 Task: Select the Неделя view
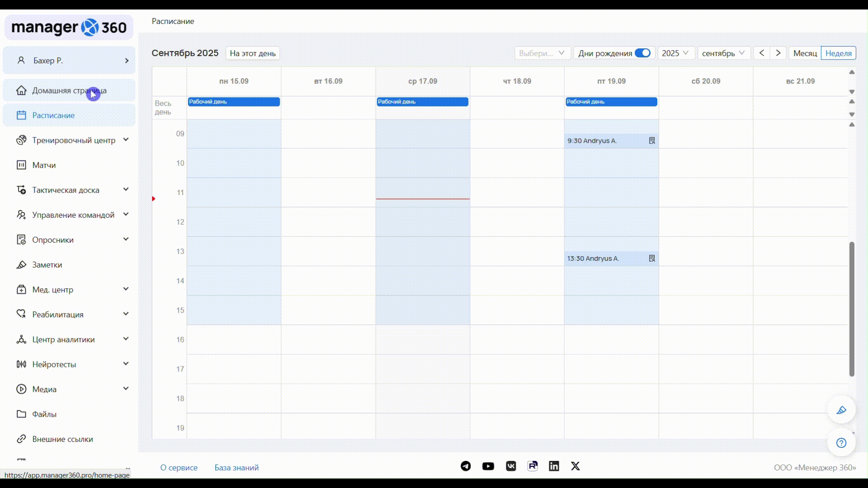[x=838, y=53]
